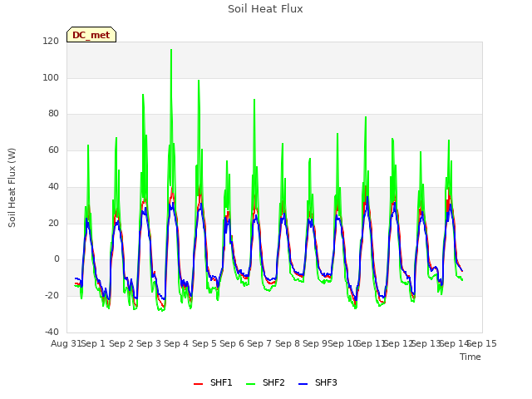
Task: Click the 100 y-axis tick label
Action: pos(51,77)
